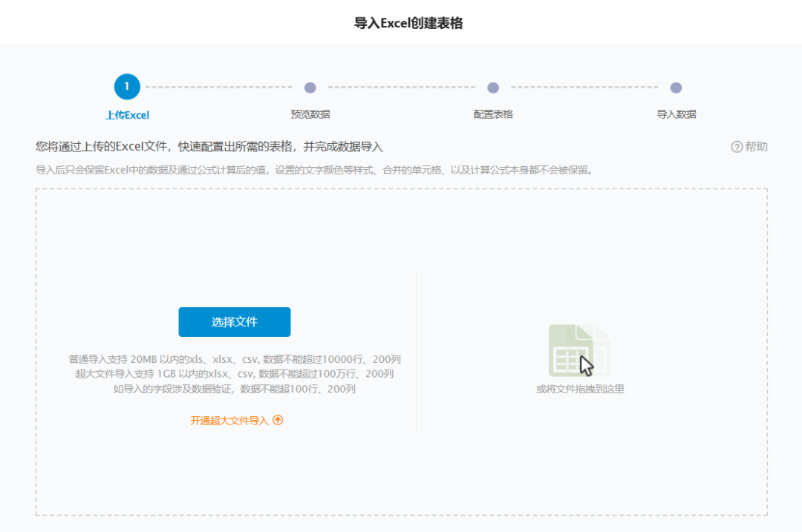Select the 上传Excel step label

coord(127,114)
